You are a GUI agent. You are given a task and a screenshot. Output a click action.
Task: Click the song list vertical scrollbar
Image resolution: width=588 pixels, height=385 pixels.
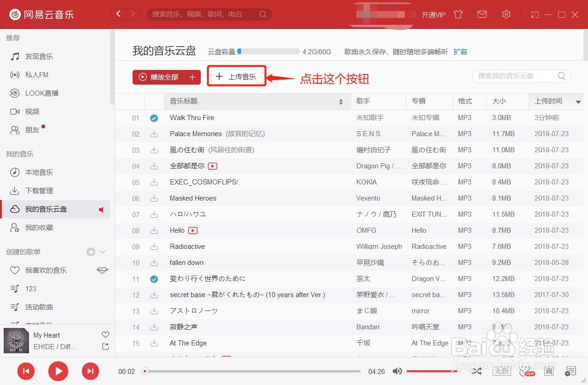tap(585, 46)
